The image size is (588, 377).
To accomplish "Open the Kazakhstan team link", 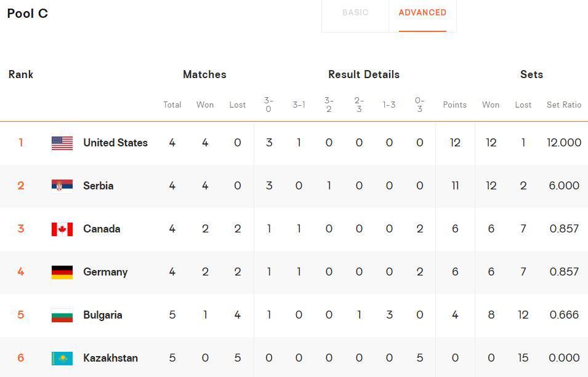I will click(x=110, y=358).
